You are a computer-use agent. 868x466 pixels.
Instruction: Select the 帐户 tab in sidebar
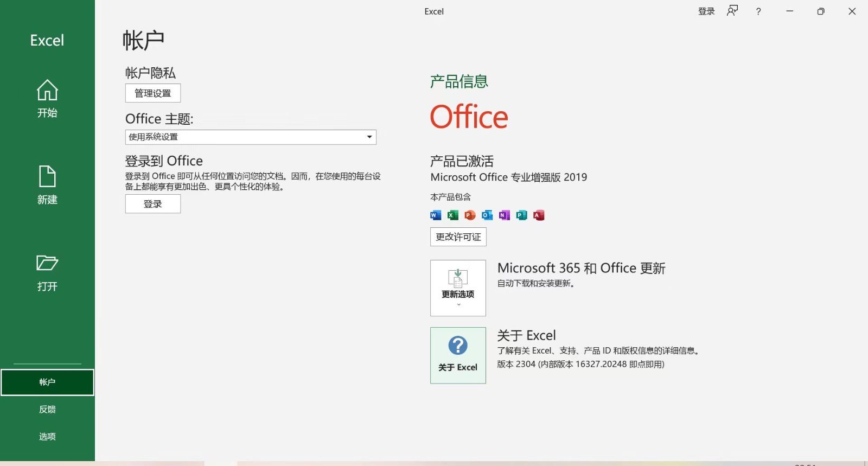tap(47, 382)
